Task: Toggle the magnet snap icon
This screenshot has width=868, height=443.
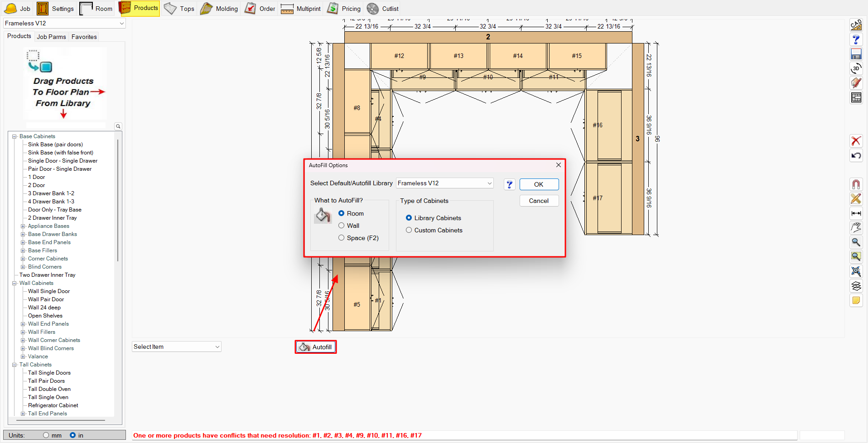Action: 856,184
